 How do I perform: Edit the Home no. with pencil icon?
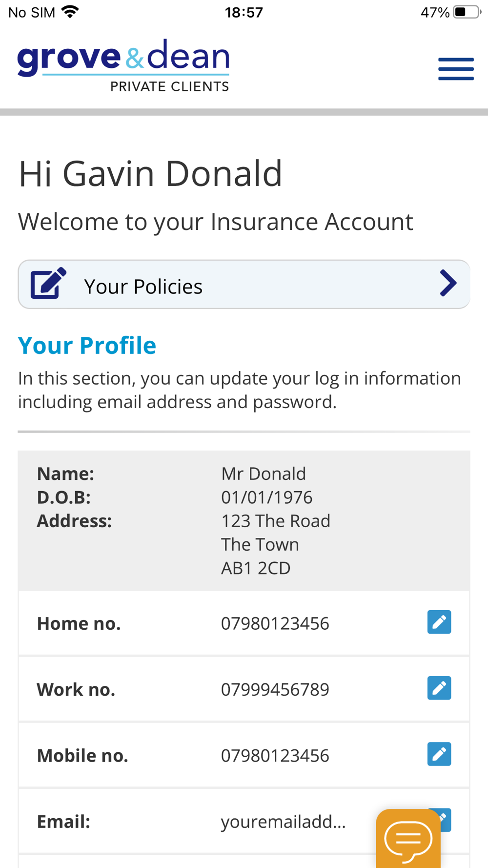[x=439, y=622]
